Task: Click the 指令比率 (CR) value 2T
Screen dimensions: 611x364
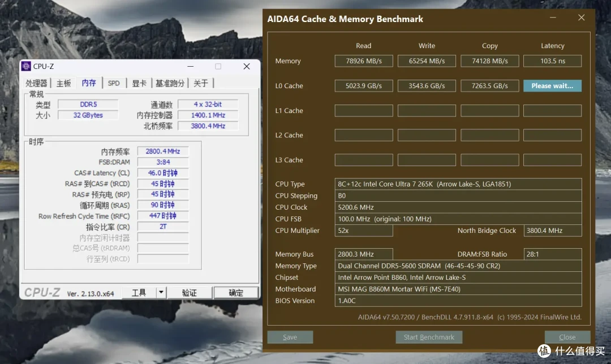Action: 163,227
